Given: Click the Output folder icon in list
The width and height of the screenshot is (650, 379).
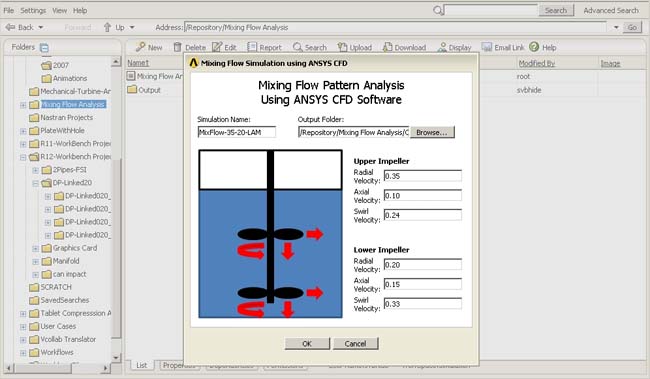Looking at the screenshot, I should click(x=132, y=90).
